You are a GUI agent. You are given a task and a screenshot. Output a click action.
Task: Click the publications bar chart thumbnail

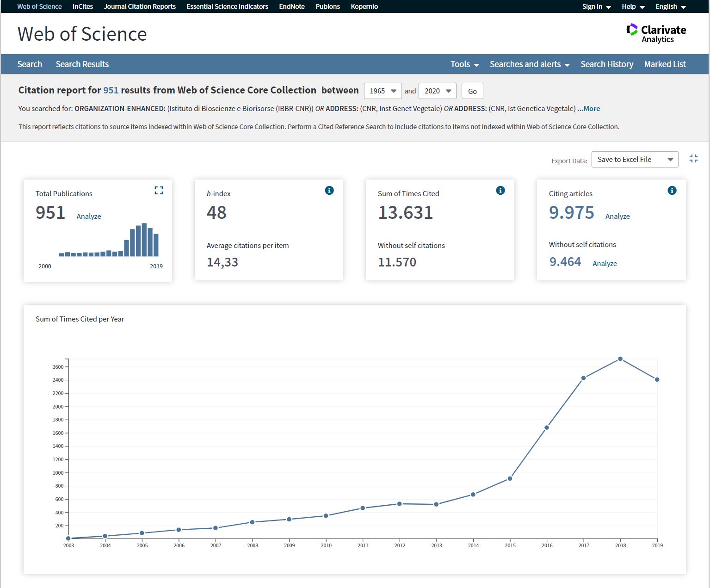click(x=109, y=240)
